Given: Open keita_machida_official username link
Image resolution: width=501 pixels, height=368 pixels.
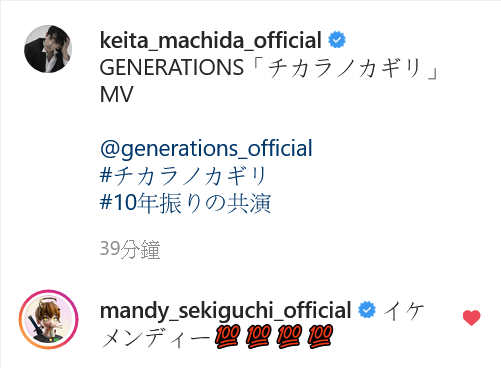Looking at the screenshot, I should tap(211, 40).
